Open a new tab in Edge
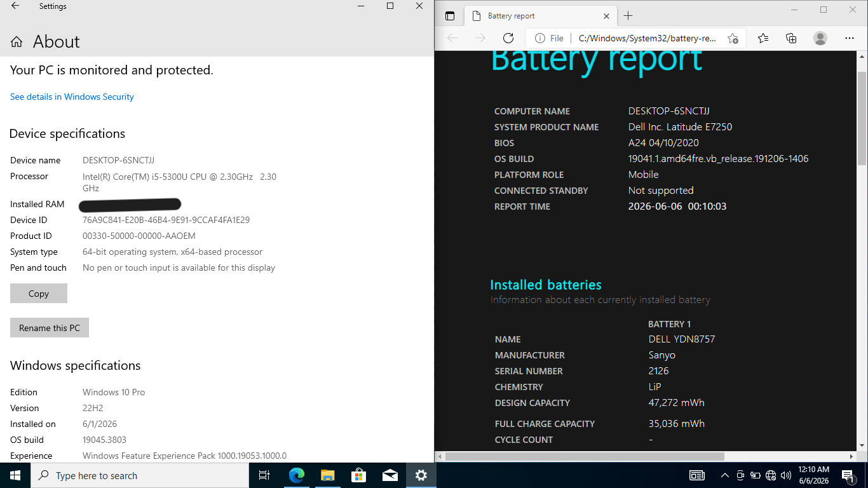 [x=628, y=16]
